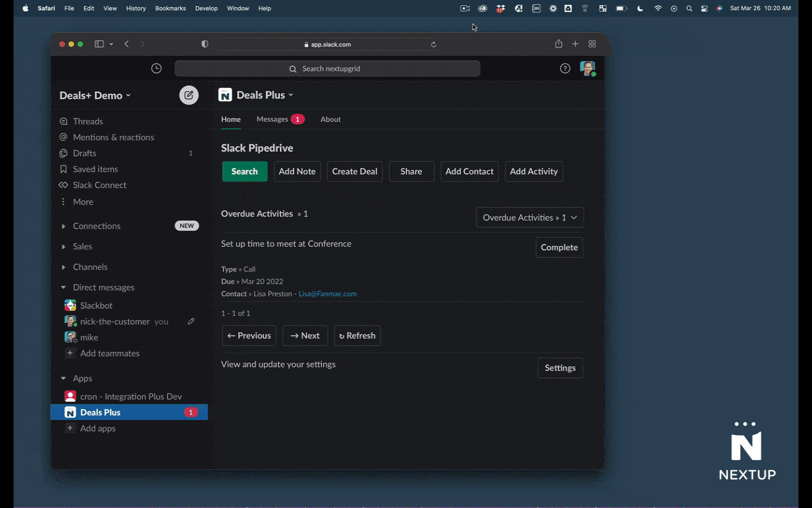812x508 pixels.
Task: Open the History menu
Action: (x=136, y=8)
